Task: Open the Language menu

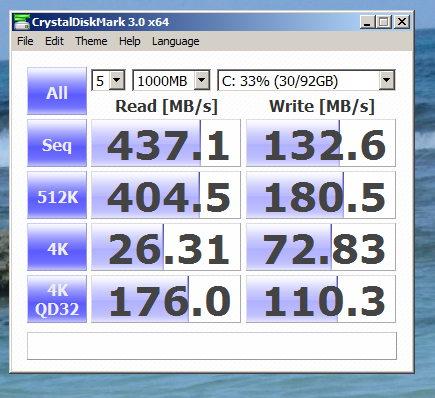Action: coord(175,41)
